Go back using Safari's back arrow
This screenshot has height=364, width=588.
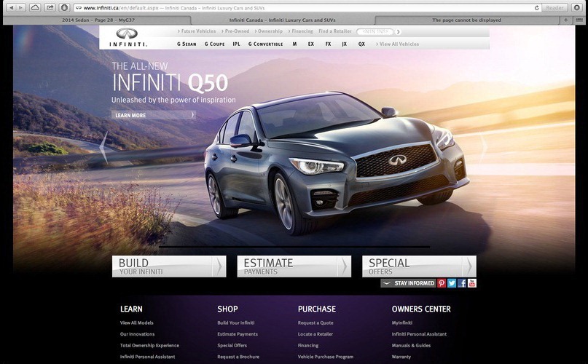click(11, 7)
